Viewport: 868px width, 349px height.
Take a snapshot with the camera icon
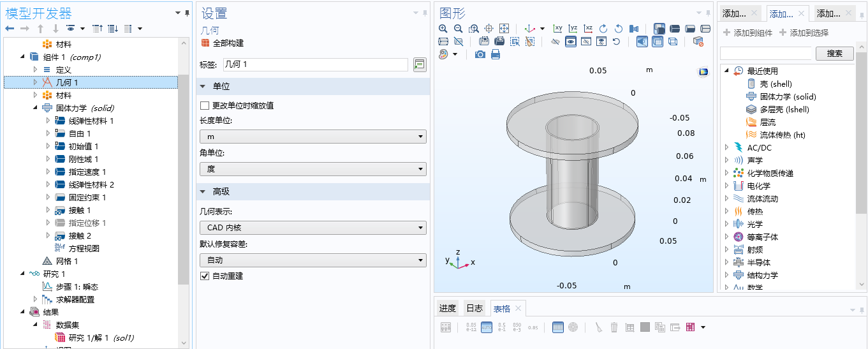point(480,55)
